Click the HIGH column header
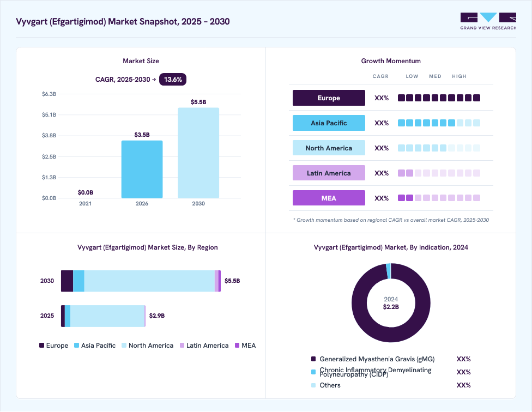532x412 pixels. coord(459,76)
